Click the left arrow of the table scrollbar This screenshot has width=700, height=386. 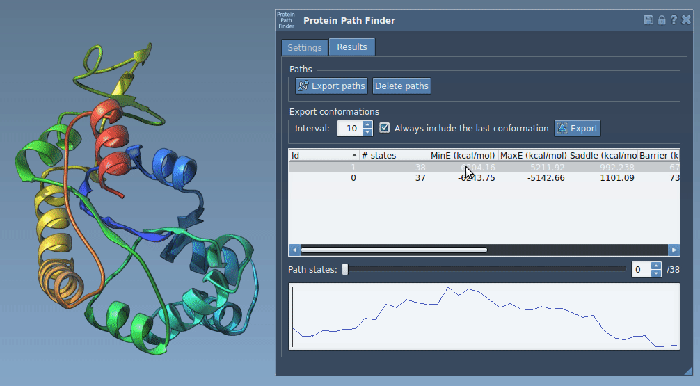click(x=294, y=250)
